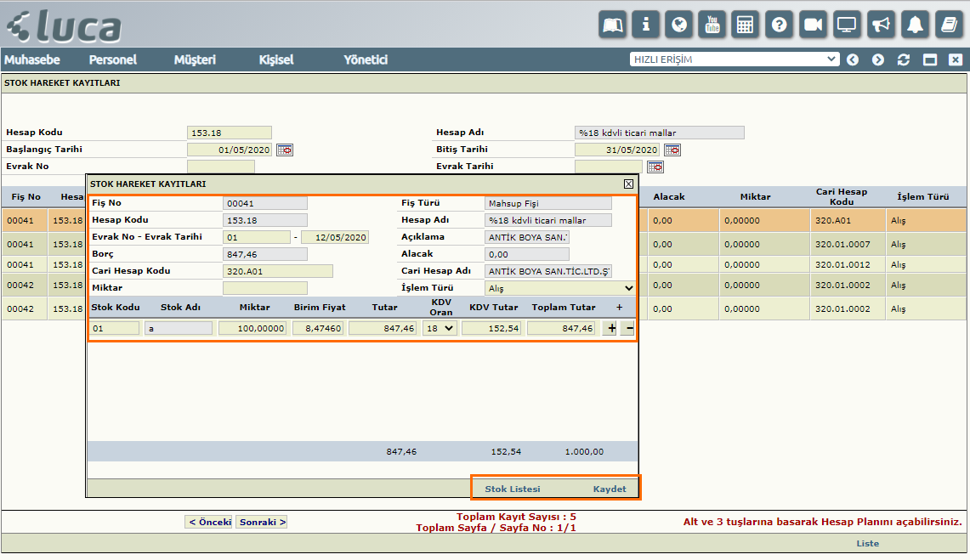Click the monitor screen icon
This screenshot has width=970, height=560.
846,25
